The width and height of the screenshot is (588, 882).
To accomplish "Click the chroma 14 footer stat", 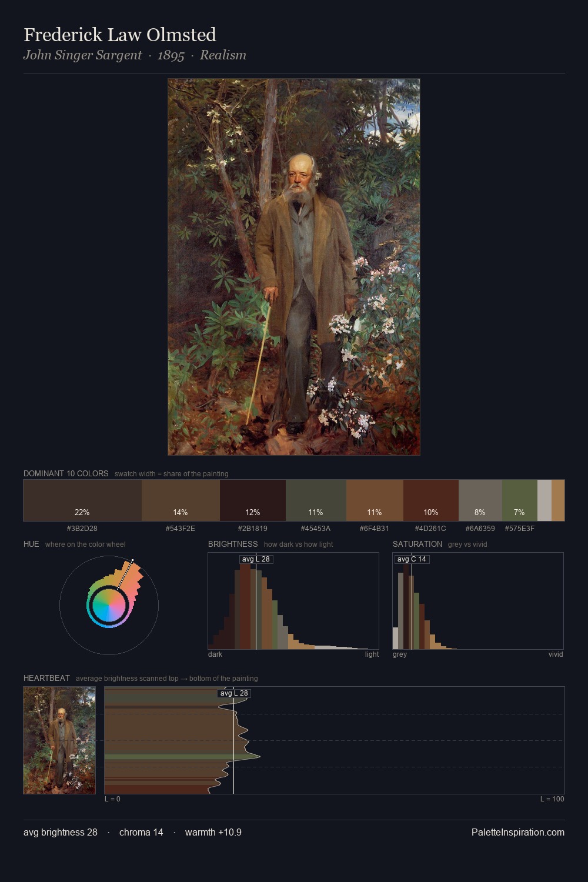I will pos(141,833).
